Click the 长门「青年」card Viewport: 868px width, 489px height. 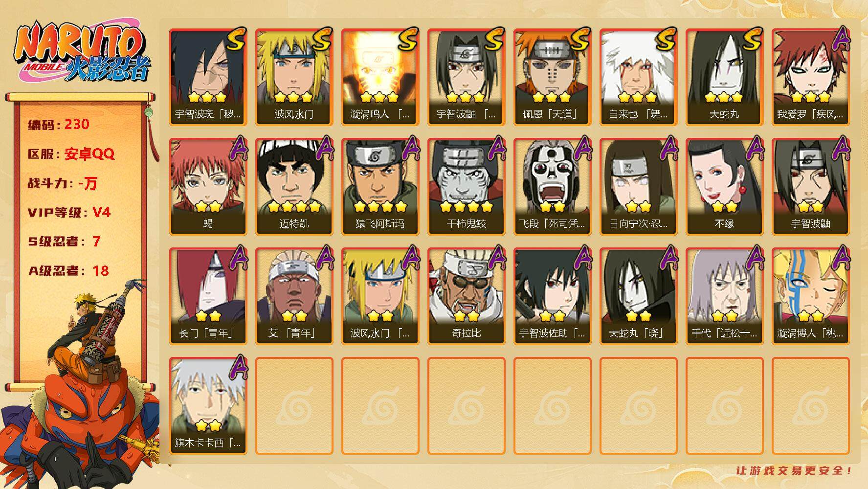point(208,296)
